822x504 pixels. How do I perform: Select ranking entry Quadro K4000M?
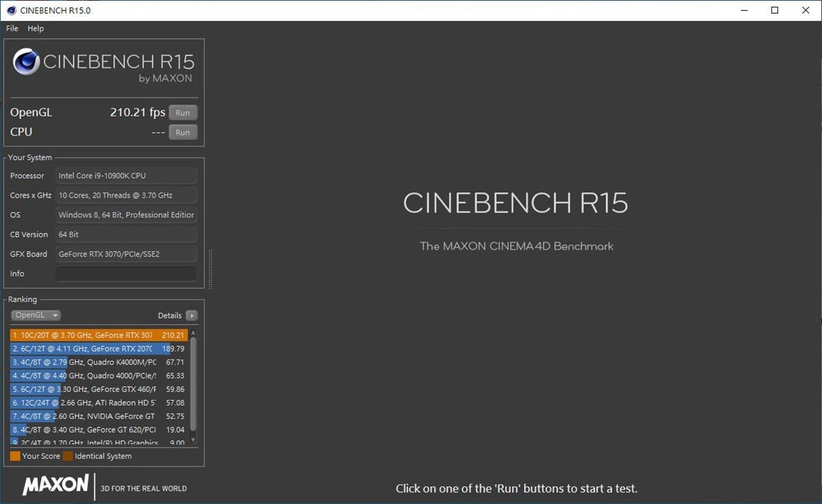(x=99, y=362)
